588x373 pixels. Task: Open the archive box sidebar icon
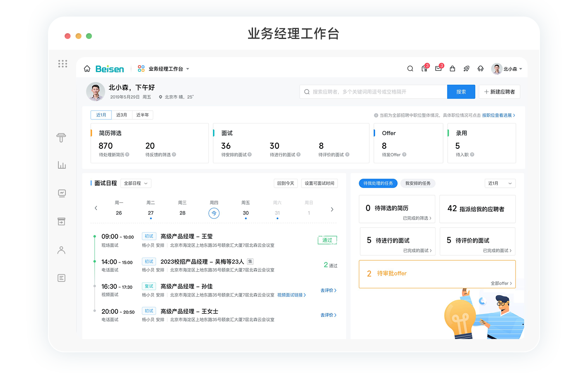click(x=61, y=221)
